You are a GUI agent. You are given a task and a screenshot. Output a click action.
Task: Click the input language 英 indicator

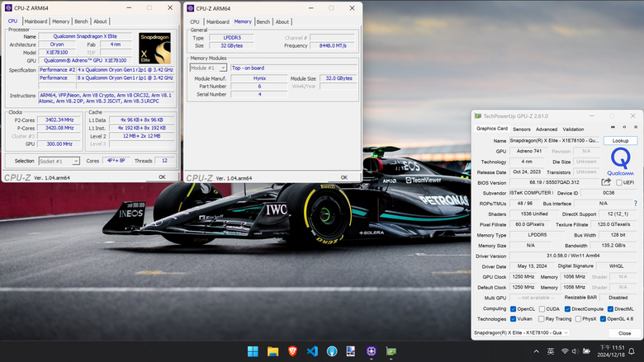(x=551, y=351)
